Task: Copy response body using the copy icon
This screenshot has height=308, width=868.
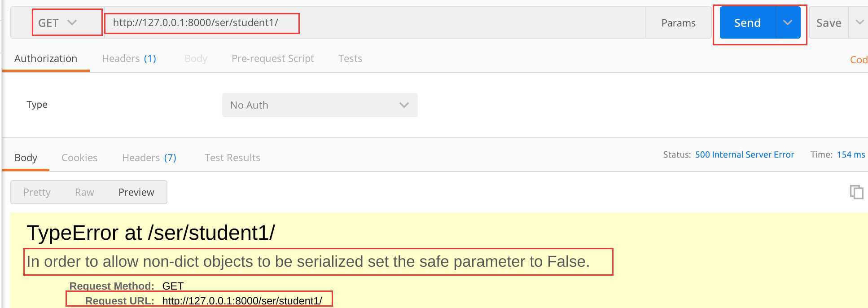Action: [x=856, y=192]
